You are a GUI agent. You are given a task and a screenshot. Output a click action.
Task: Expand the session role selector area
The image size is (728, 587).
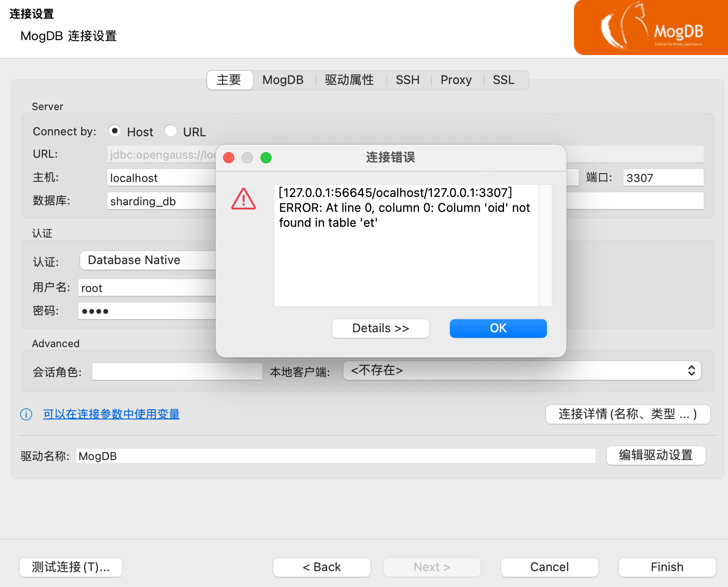click(x=177, y=371)
